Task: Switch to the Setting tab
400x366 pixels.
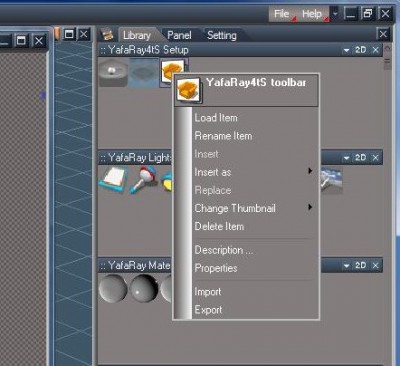Action: (x=222, y=35)
